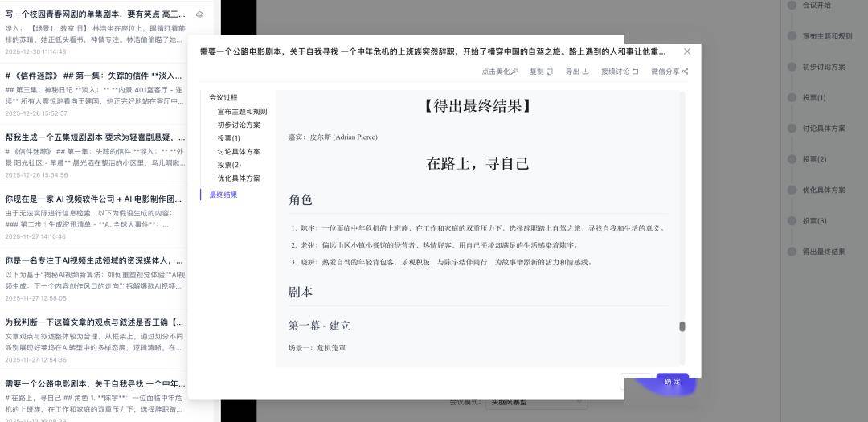Share via 微信分享 share icon
Image resolution: width=868 pixels, height=422 pixels.
tap(685, 72)
